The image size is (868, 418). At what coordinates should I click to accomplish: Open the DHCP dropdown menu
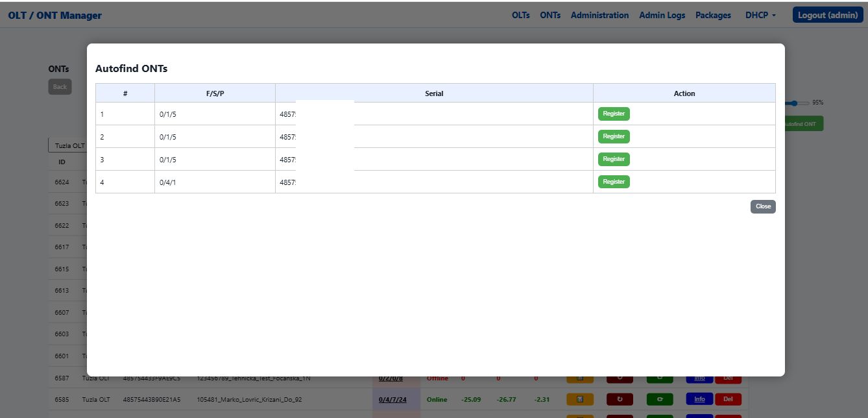(x=759, y=15)
